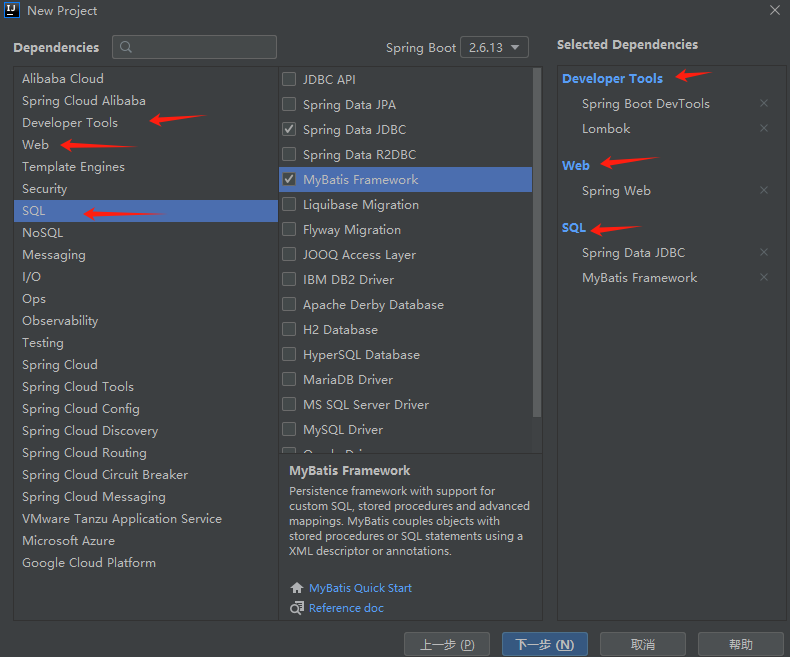Viewport: 790px width, 657px height.
Task: Select Spring Cloud Routing category
Action: click(x=146, y=453)
